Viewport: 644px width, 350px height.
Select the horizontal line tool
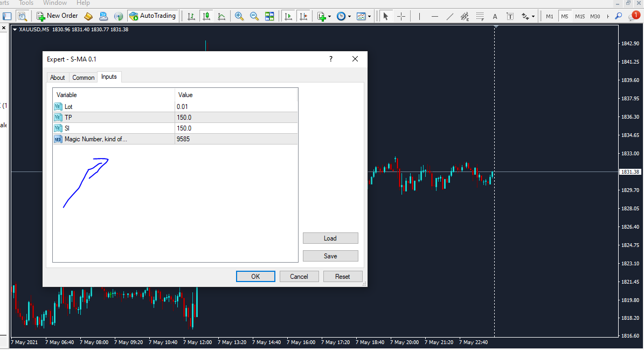(435, 16)
